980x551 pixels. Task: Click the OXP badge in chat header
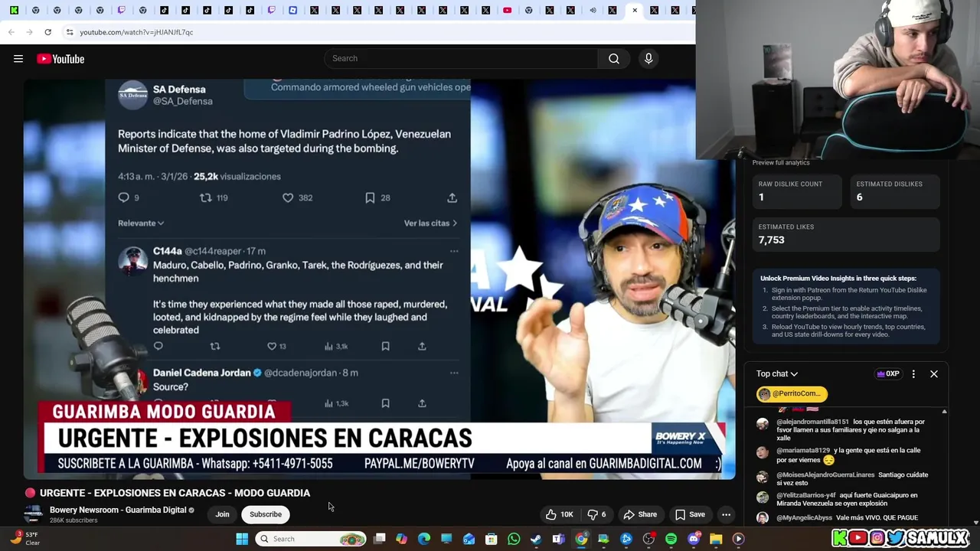click(x=888, y=373)
